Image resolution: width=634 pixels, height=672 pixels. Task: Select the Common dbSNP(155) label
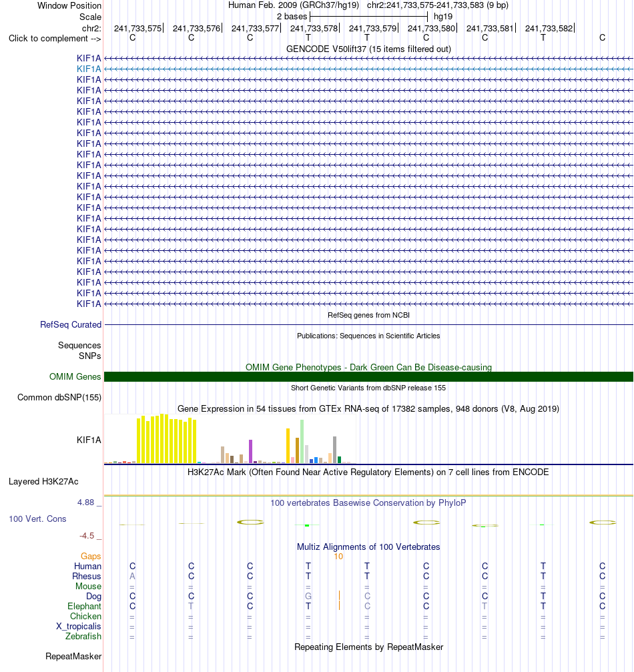59,397
